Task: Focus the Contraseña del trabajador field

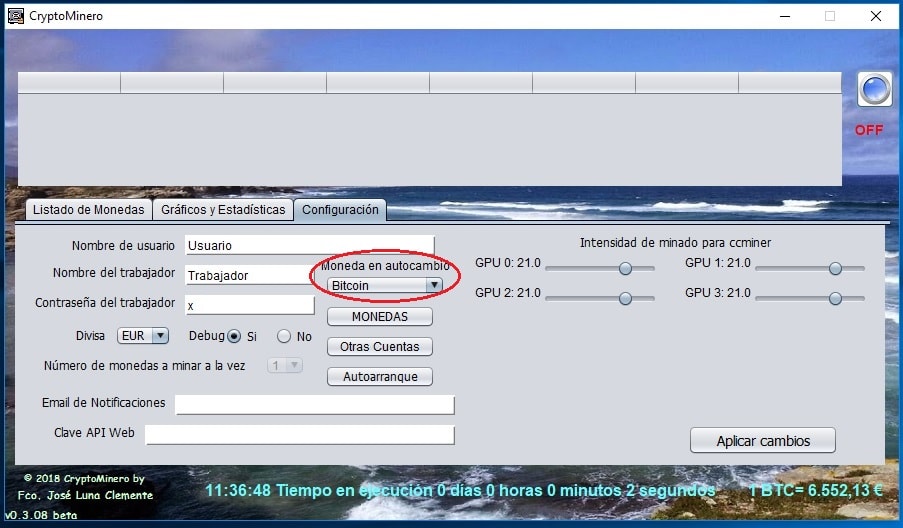Action: [x=249, y=305]
